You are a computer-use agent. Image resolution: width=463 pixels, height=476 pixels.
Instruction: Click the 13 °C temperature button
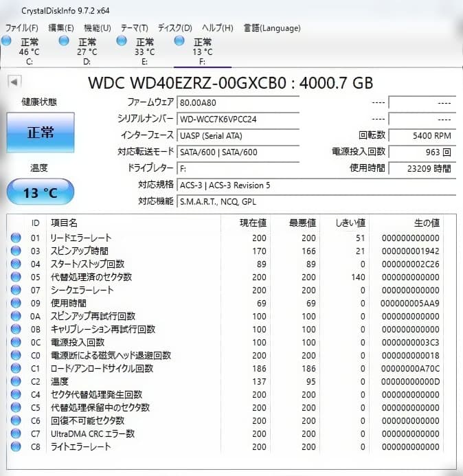tap(41, 192)
